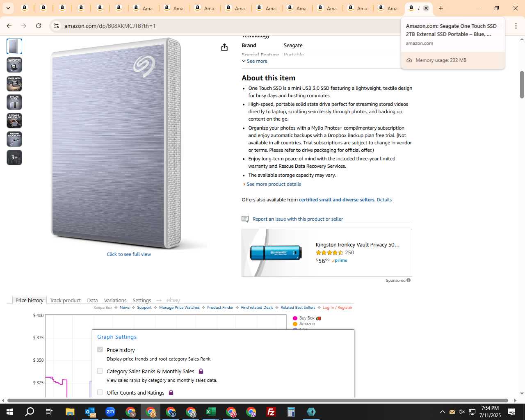
Task: Click the share icon beside product image
Action: tap(224, 48)
